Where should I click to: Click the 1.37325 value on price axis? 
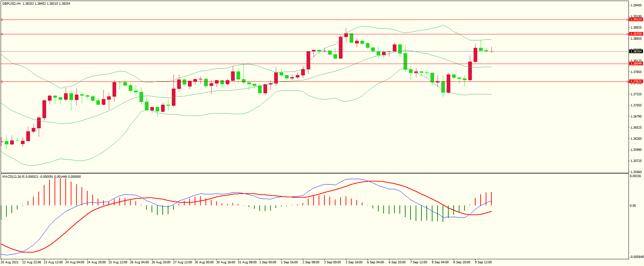[x=636, y=94]
